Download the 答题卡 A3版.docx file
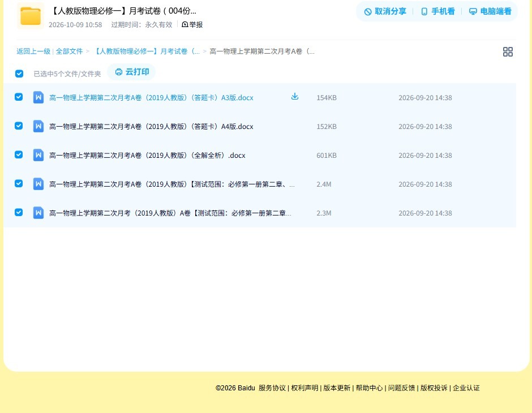Viewport: 532px width, 413px height. 295,97
